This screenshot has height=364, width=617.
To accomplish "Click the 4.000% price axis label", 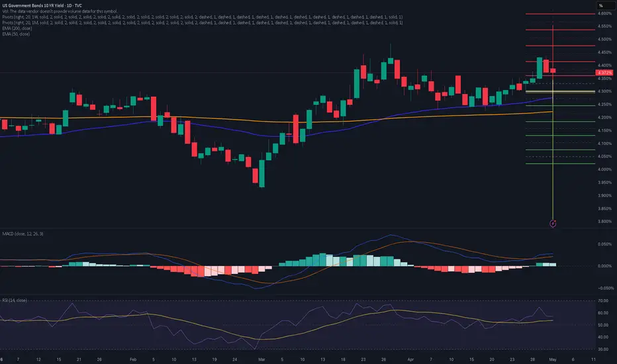I will [604, 169].
